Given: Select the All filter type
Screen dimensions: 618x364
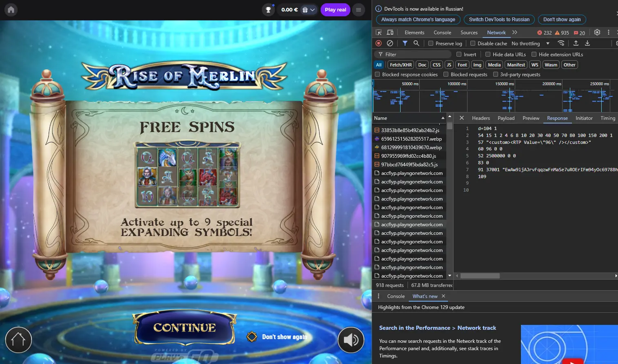Looking at the screenshot, I should click(x=379, y=65).
